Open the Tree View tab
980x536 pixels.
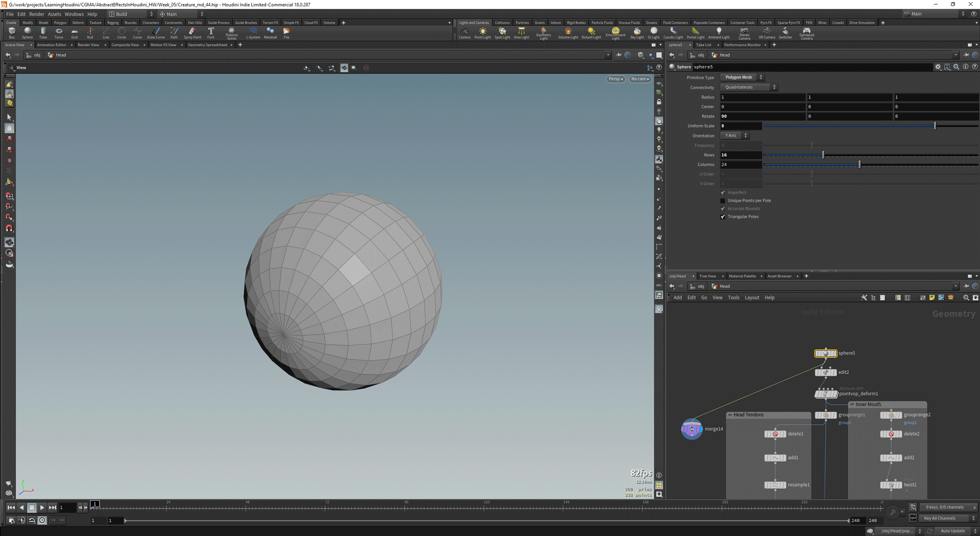pyautogui.click(x=707, y=276)
